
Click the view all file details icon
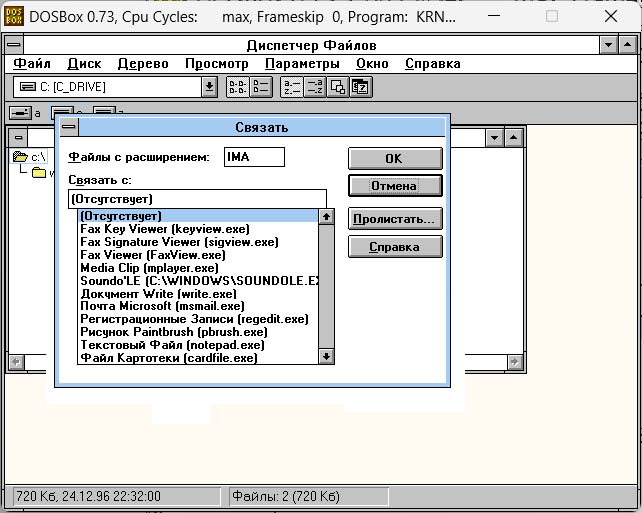[x=261, y=87]
